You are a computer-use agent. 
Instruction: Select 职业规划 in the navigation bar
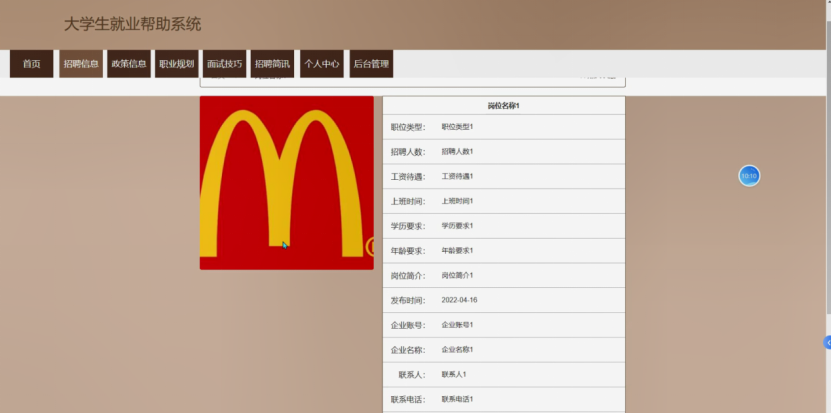[176, 64]
